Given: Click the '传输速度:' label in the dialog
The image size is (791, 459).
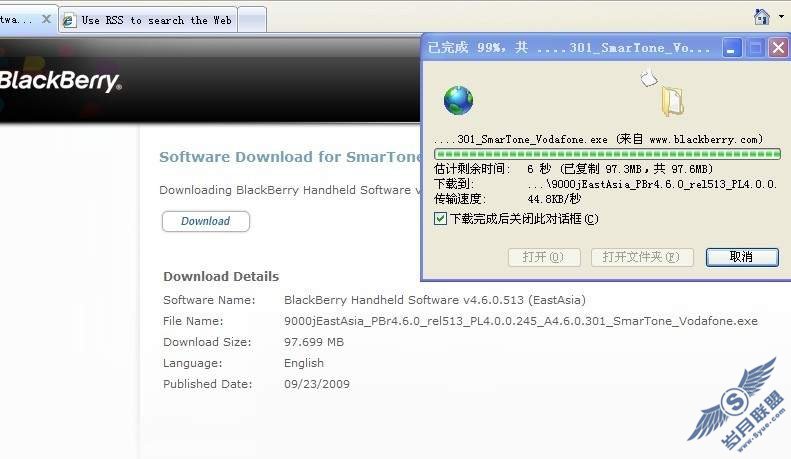Looking at the screenshot, I should click(x=460, y=199).
